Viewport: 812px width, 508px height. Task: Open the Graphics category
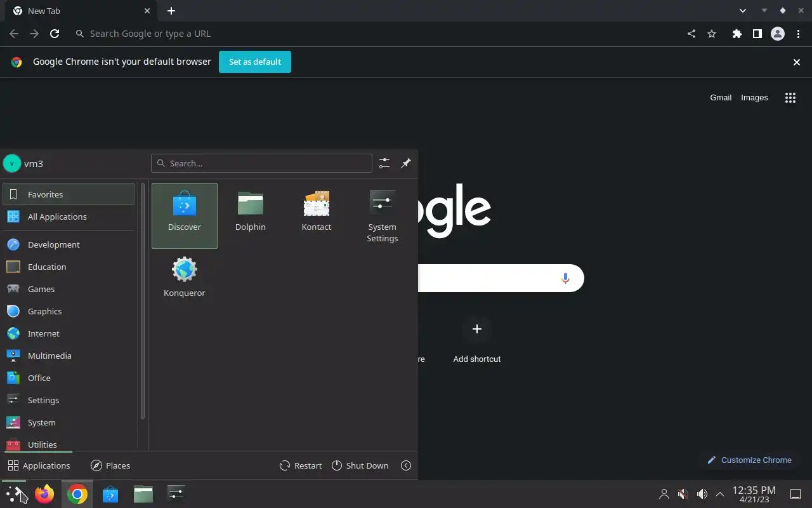[x=69, y=311]
